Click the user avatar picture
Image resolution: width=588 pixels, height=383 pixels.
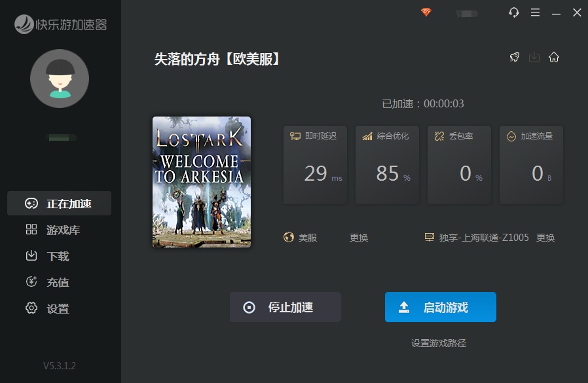pos(60,79)
